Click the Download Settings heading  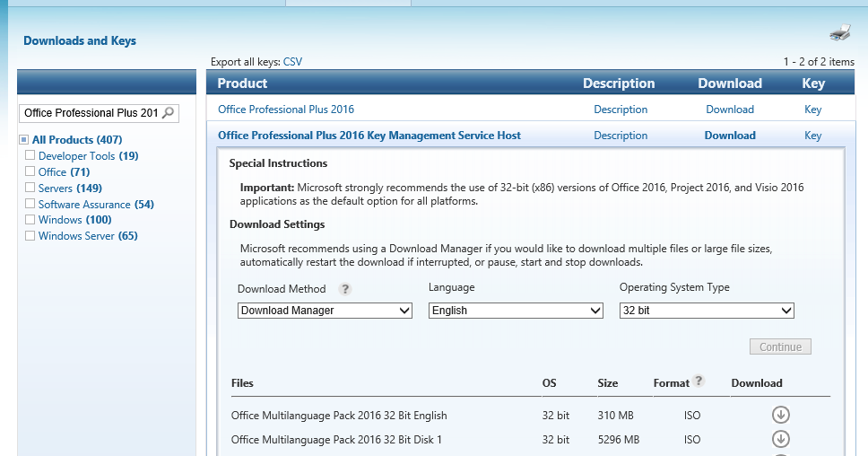[x=277, y=224]
